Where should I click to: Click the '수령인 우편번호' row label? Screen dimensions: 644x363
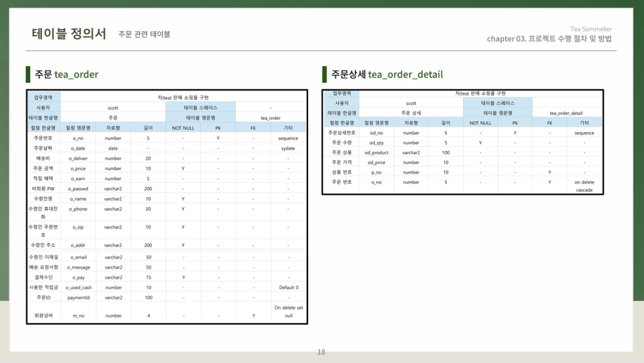43,231
